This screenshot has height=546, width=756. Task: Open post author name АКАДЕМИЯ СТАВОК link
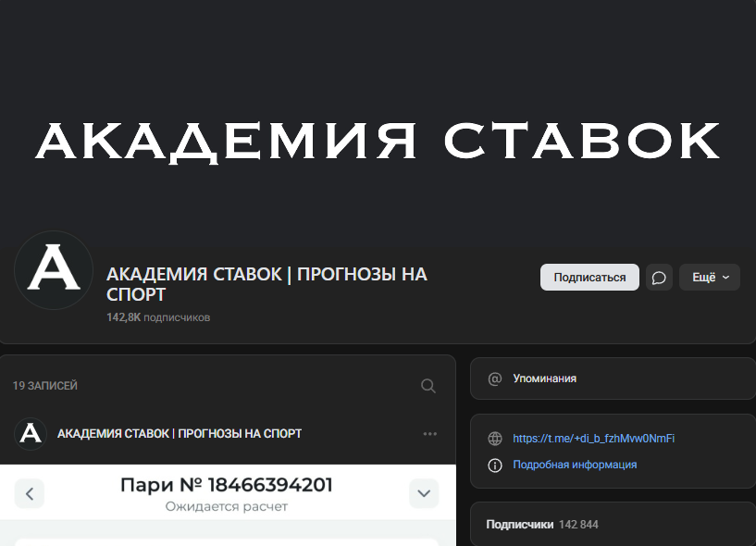pos(180,434)
